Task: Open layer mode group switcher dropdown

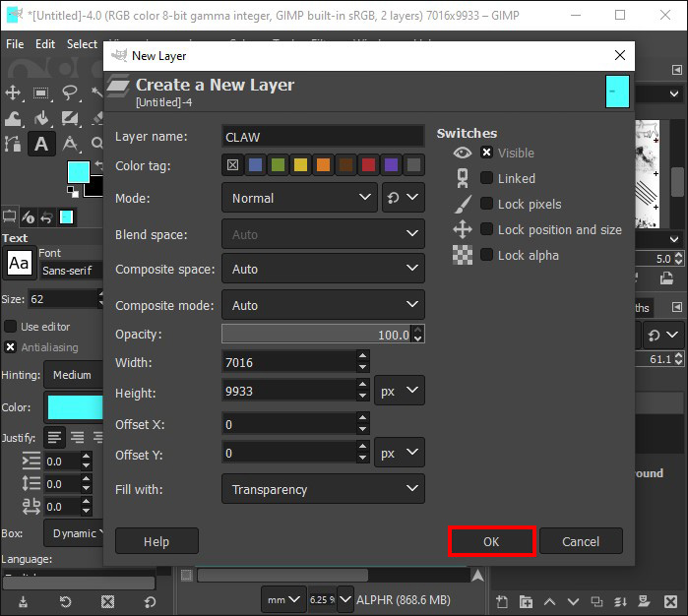Action: tap(404, 198)
